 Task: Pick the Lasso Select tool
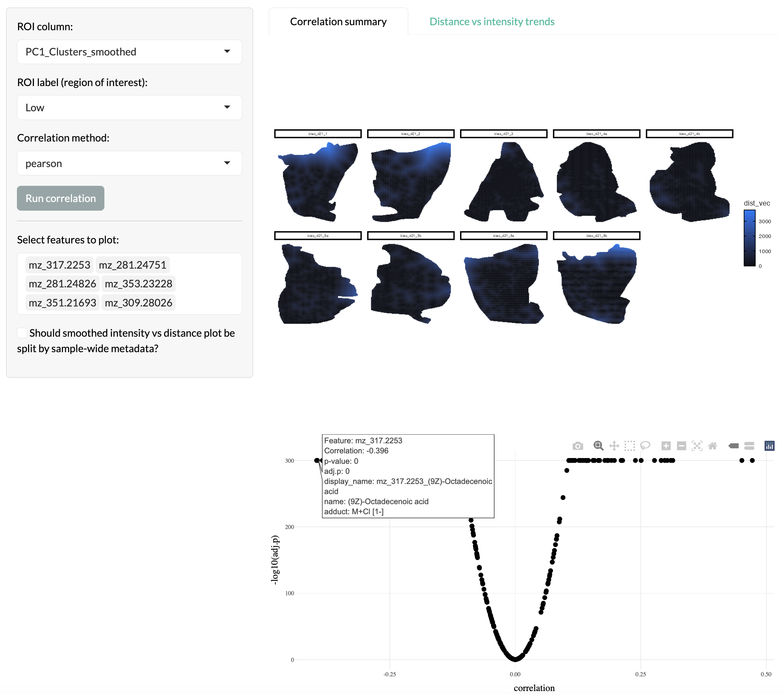coord(645,445)
